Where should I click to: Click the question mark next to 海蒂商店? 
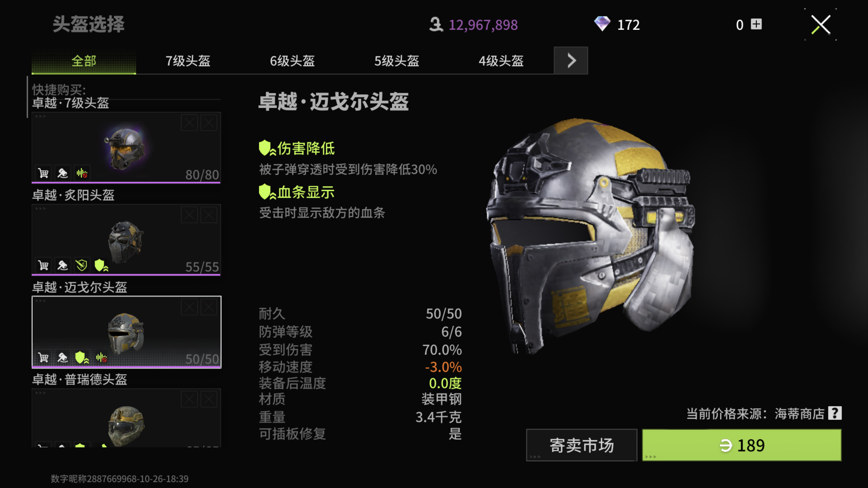click(834, 413)
